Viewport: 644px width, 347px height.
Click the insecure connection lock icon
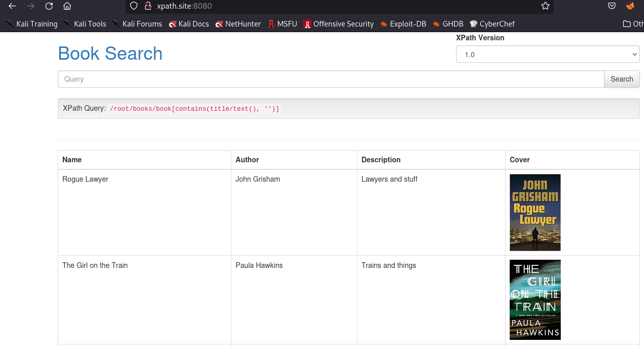pos(148,6)
